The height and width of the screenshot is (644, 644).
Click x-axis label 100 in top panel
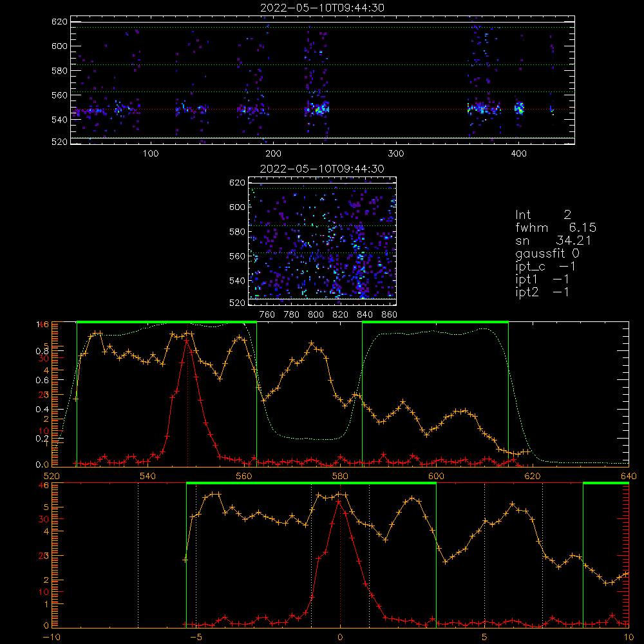click(151, 154)
